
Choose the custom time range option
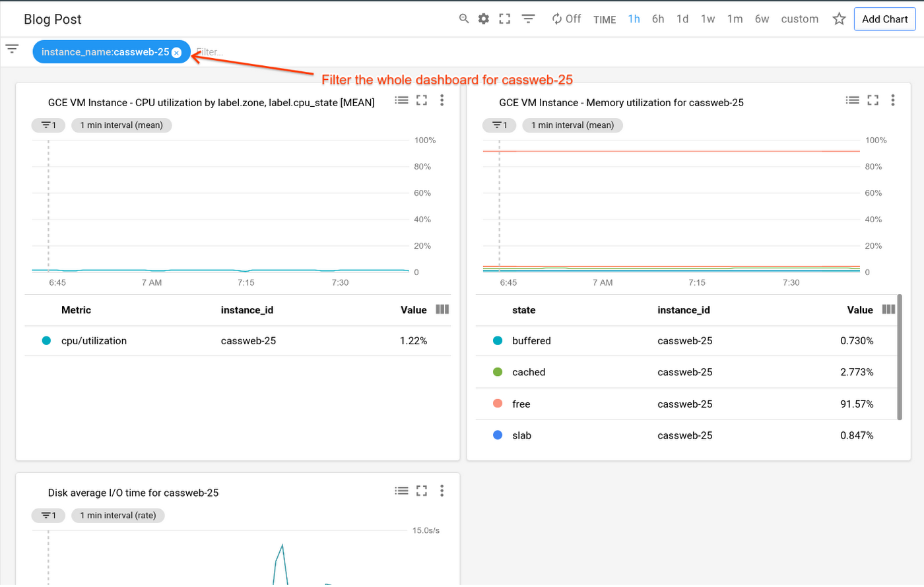pyautogui.click(x=799, y=19)
